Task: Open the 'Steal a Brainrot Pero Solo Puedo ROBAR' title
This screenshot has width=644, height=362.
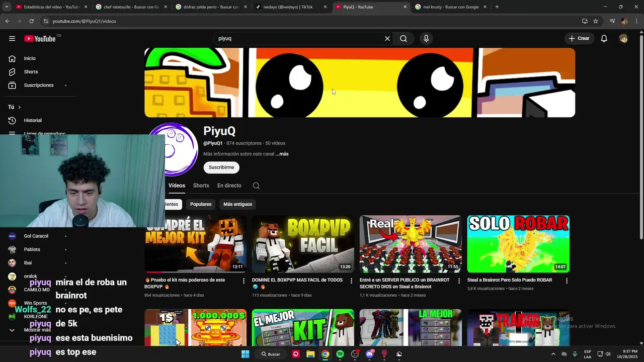Action: pos(510,280)
